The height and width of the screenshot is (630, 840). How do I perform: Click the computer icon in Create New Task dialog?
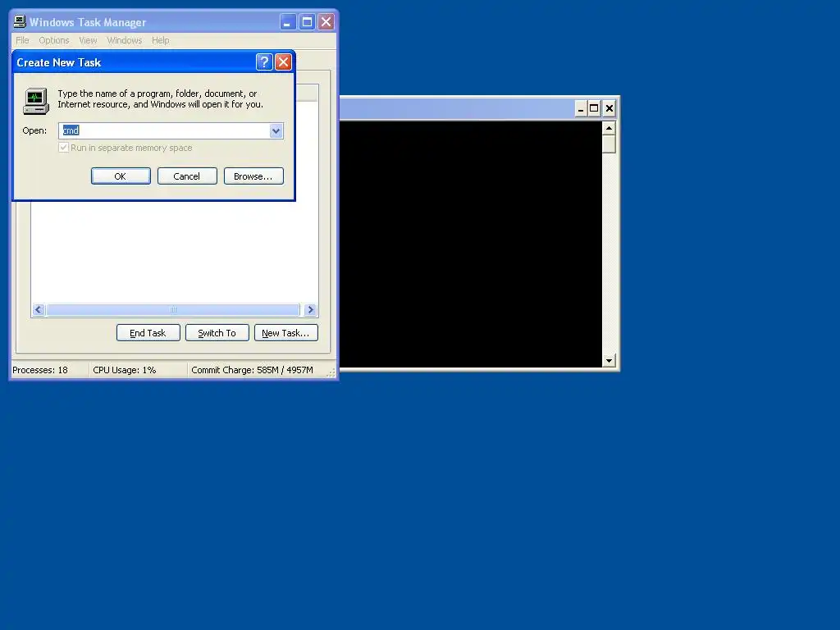pyautogui.click(x=36, y=101)
